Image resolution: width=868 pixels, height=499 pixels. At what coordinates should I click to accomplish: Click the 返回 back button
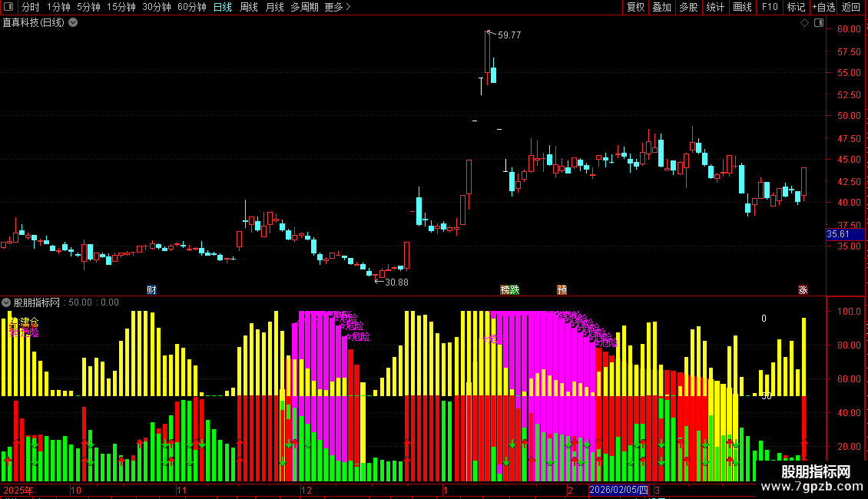click(851, 7)
